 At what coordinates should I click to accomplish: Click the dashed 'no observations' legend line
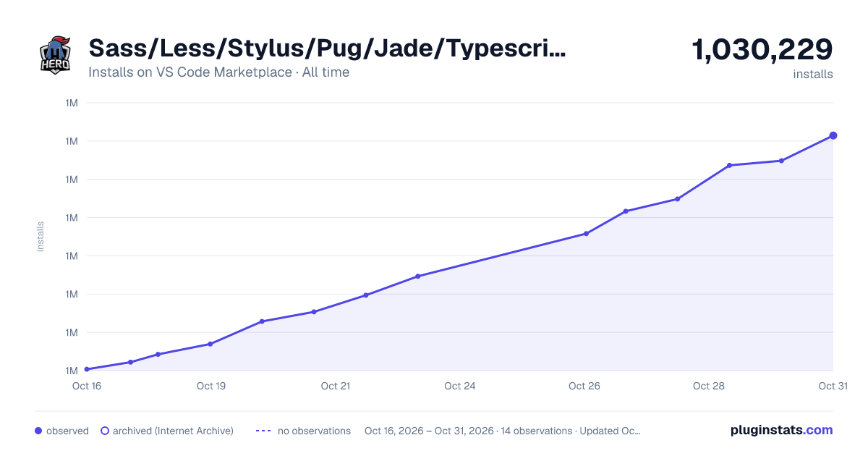(263, 431)
